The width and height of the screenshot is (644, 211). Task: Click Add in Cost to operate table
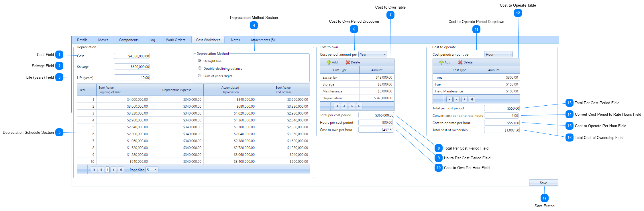coord(445,62)
